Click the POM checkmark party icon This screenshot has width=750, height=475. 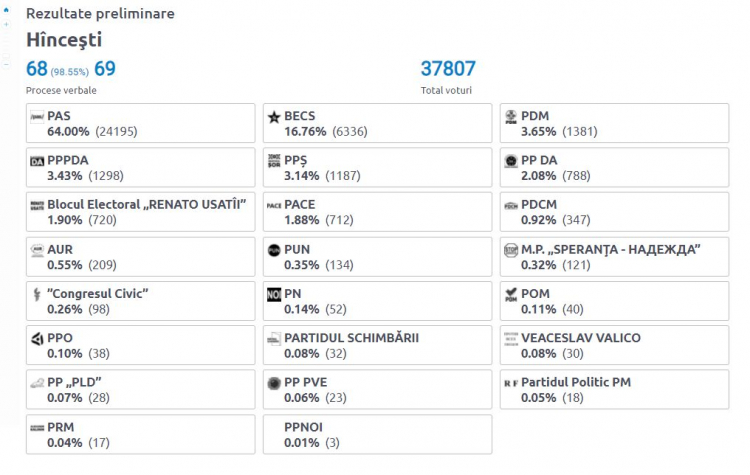[x=511, y=295]
